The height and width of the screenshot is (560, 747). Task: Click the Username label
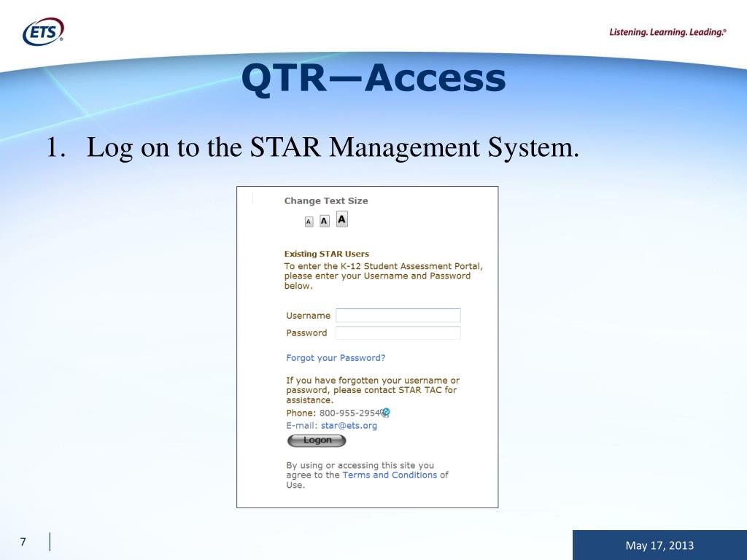pos(308,315)
